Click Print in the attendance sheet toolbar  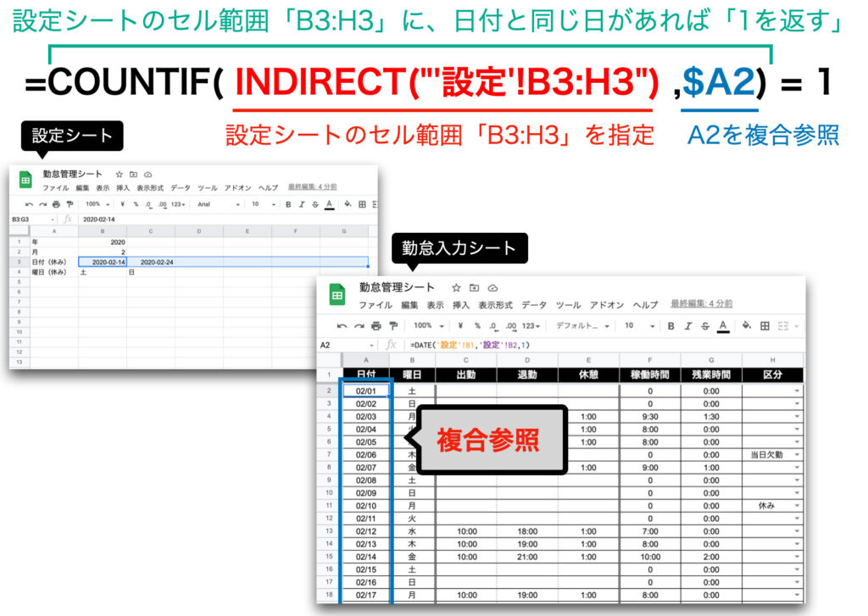(x=376, y=326)
